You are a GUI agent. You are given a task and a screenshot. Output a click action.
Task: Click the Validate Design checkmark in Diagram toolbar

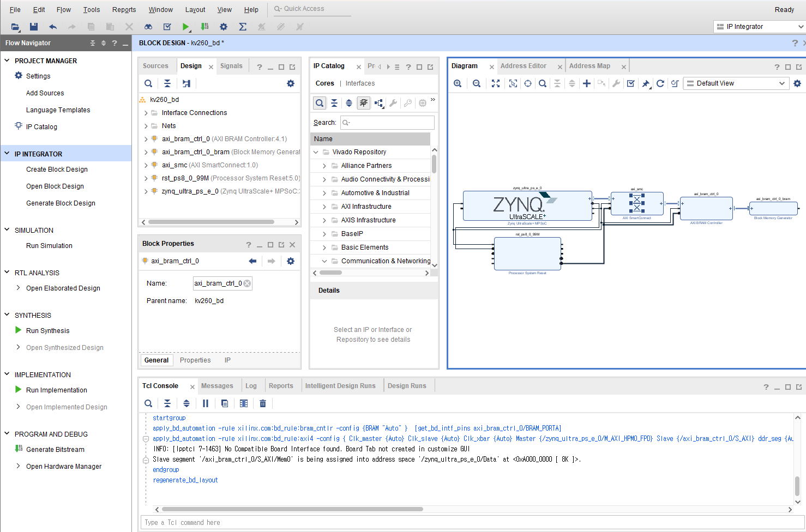coord(631,83)
